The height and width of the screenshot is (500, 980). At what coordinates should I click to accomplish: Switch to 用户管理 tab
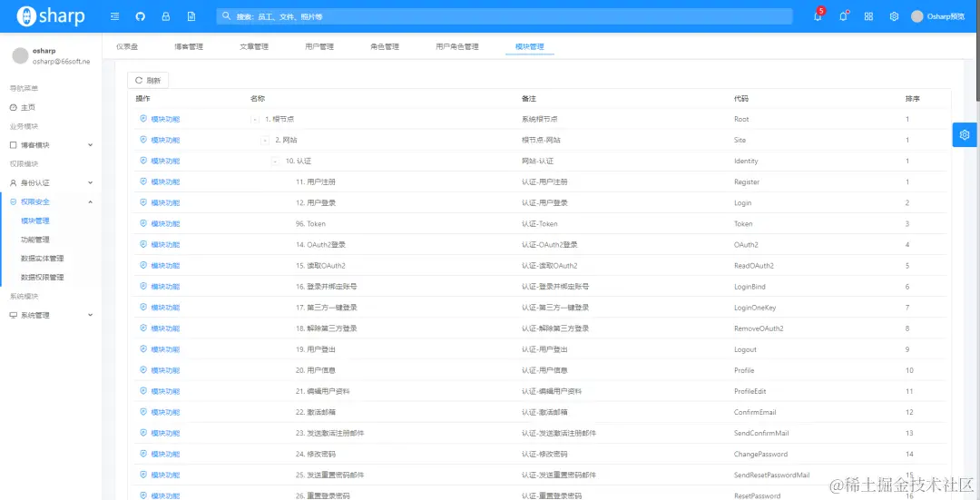tap(319, 46)
